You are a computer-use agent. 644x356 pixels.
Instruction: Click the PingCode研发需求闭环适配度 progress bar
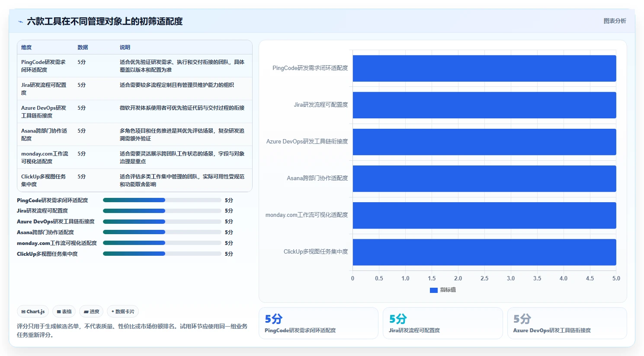point(162,200)
